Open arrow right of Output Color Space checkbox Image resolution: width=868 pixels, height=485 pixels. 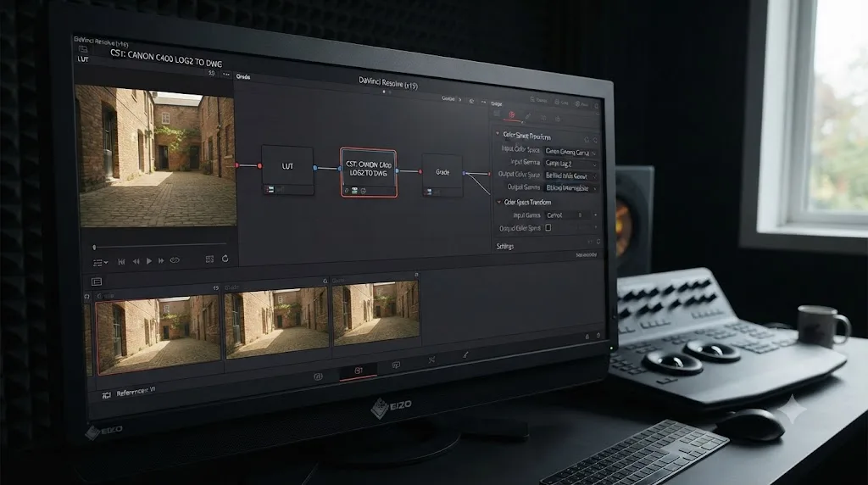(x=595, y=227)
